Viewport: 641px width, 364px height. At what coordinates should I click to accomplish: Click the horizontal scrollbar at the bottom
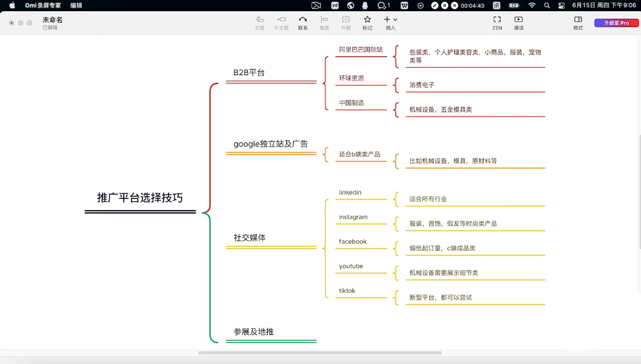coord(319,353)
